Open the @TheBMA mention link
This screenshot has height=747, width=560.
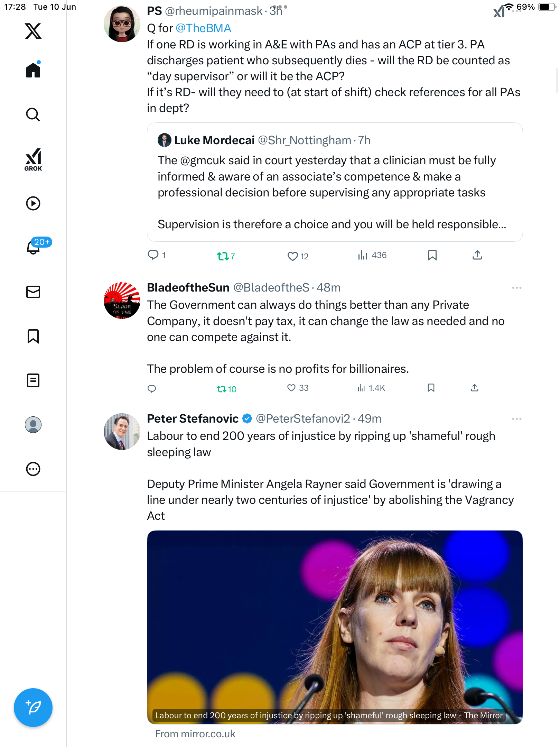pyautogui.click(x=203, y=28)
